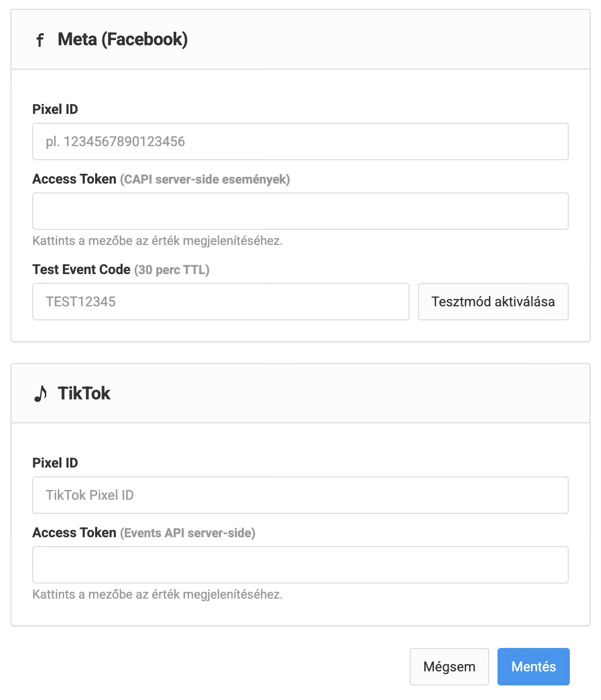Viewport: 601px width, 700px height.
Task: Focus the Meta Pixel ID input field
Action: tap(300, 141)
